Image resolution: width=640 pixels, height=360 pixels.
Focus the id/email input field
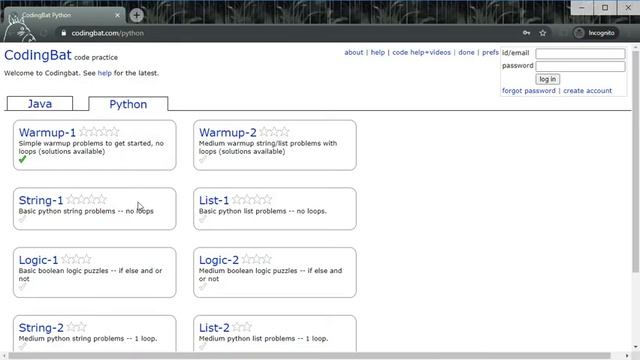point(580,53)
